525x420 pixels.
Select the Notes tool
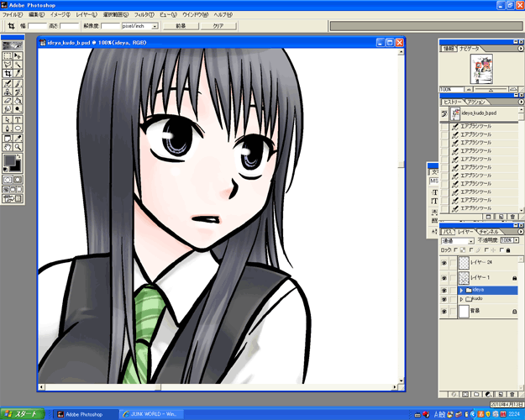(8, 138)
